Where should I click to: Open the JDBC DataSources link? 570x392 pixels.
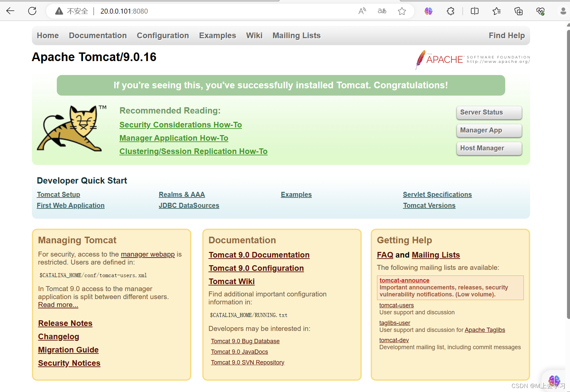189,205
